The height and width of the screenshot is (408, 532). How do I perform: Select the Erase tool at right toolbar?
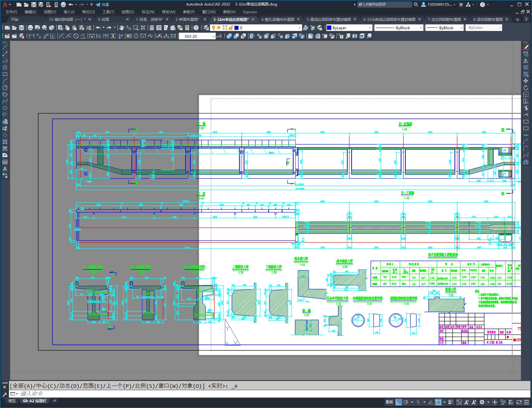click(x=526, y=47)
